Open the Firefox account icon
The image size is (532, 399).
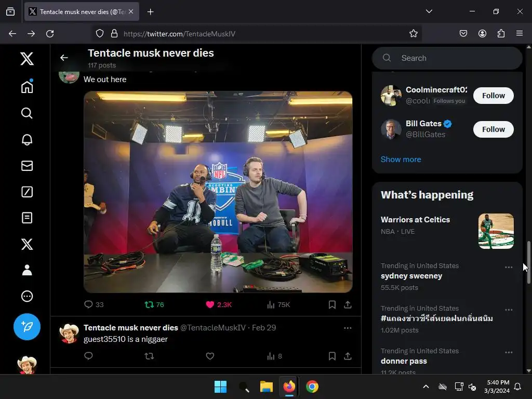[x=482, y=34]
